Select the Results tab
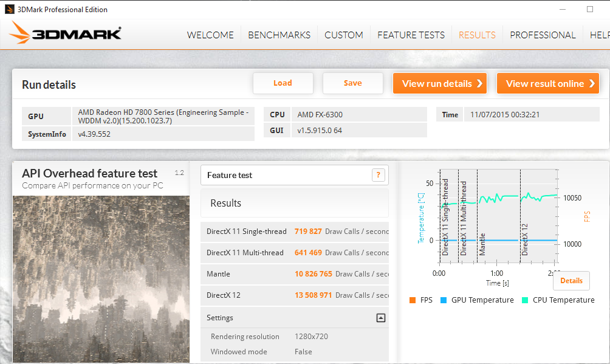 click(x=477, y=35)
